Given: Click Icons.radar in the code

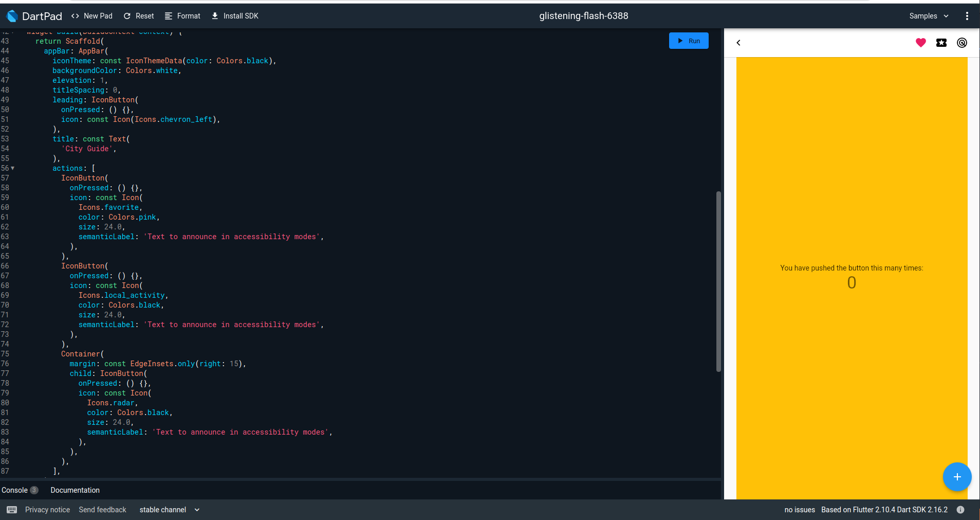Looking at the screenshot, I should [110, 403].
